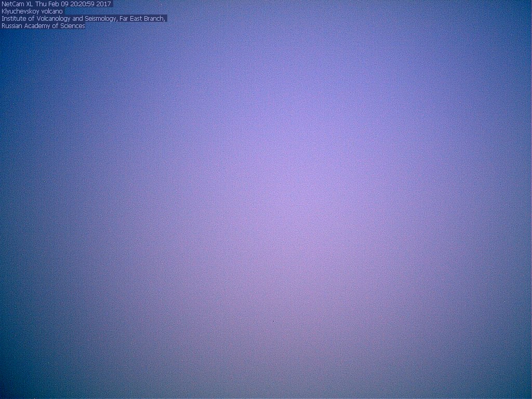Image resolution: width=532 pixels, height=399 pixels.
Task: Click the NetCam XL timestamp overlay text
Action: coord(56,4)
